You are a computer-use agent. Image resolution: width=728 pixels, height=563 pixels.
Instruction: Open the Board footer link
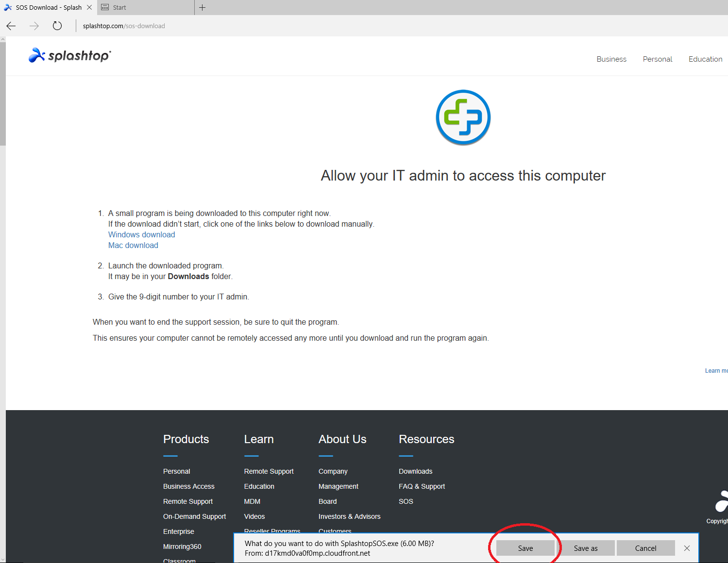coord(328,501)
